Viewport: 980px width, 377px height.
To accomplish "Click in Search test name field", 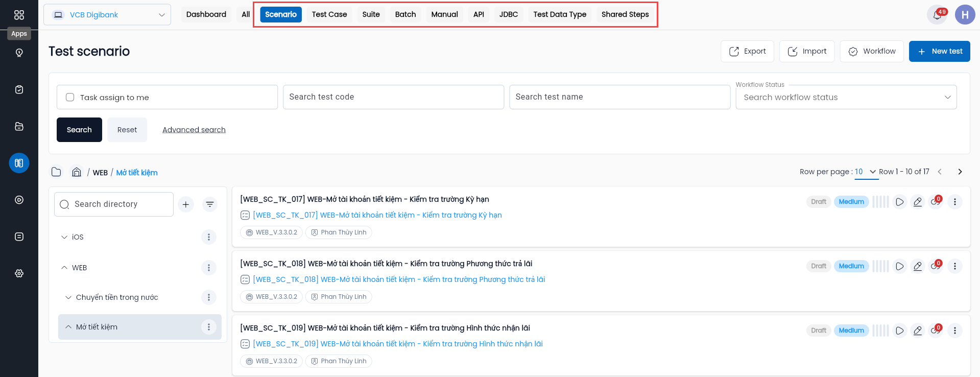I will pyautogui.click(x=620, y=97).
